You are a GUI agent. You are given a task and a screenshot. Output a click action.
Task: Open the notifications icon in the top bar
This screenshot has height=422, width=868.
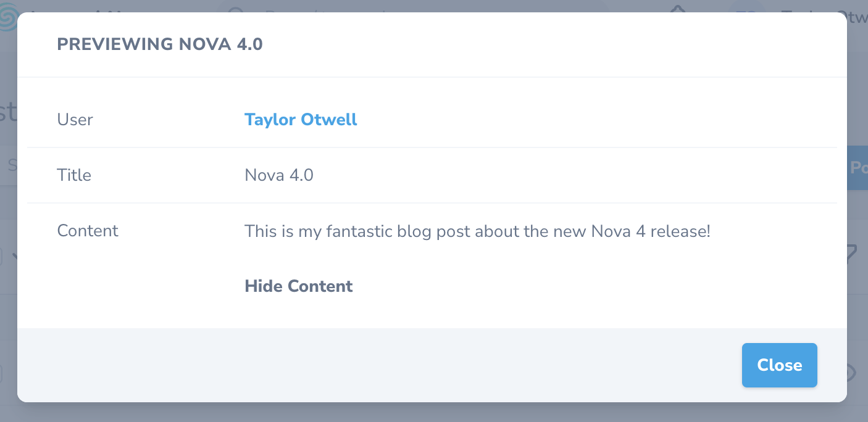tap(678, 9)
